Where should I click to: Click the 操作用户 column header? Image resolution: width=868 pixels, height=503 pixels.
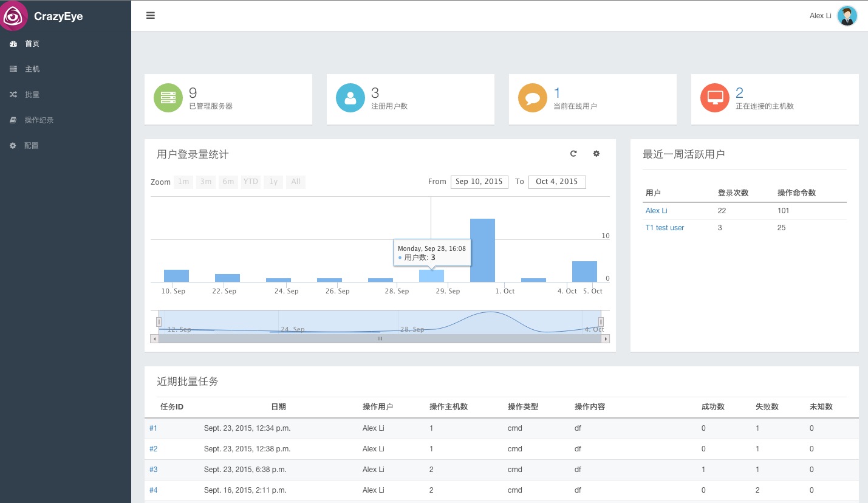click(378, 407)
